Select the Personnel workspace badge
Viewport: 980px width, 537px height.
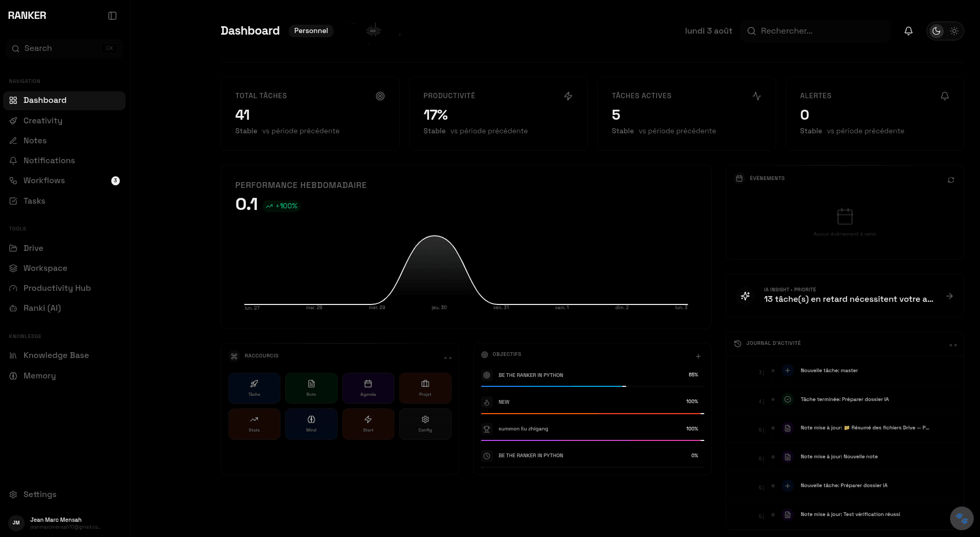(311, 31)
